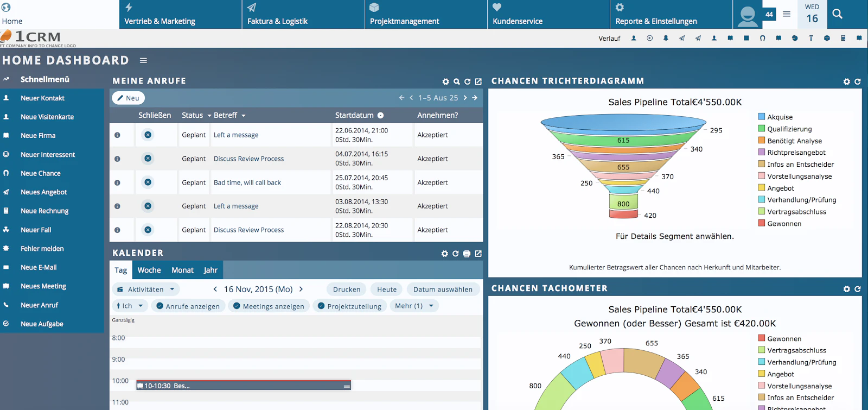Toggle Angebot legend in Trichterdiagramm
The width and height of the screenshot is (868, 410).
coord(776,188)
